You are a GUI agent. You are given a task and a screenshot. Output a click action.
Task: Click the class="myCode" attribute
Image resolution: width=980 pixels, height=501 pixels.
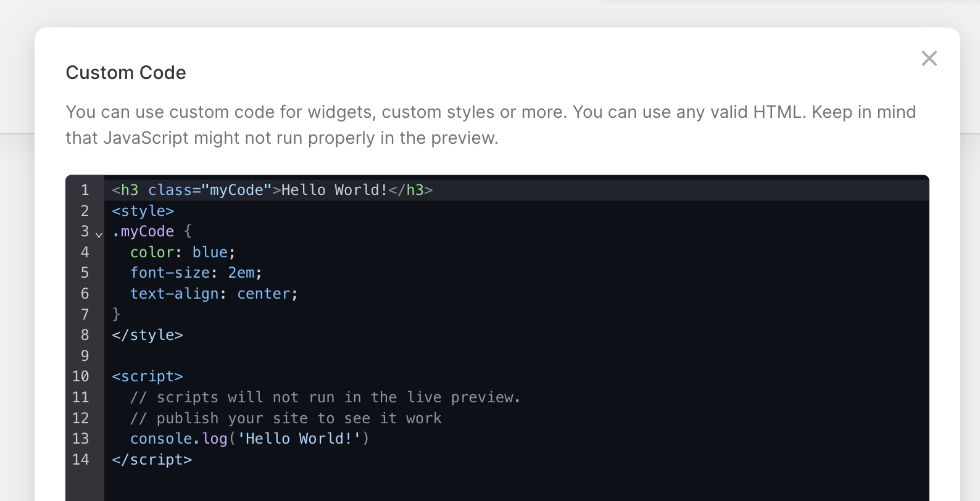210,190
